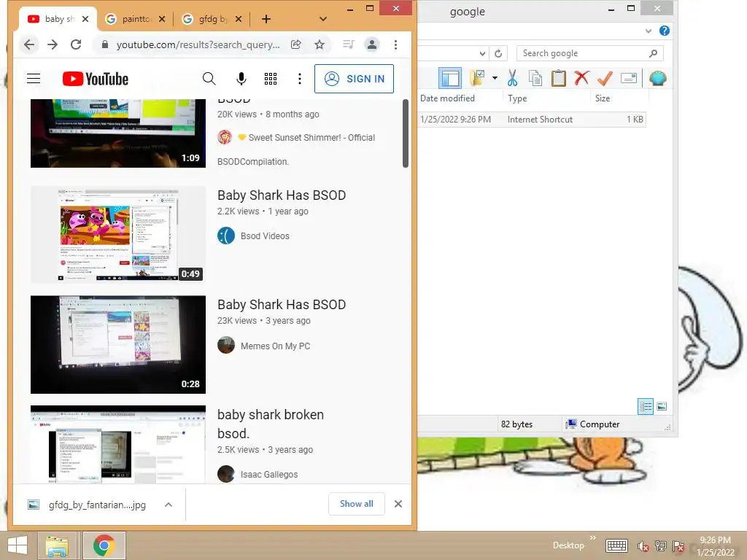
Task: Expand download item options chevron
Action: 169,505
